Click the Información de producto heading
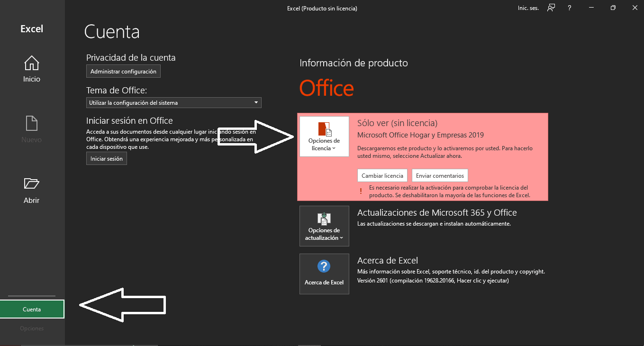The image size is (644, 346). pyautogui.click(x=354, y=63)
